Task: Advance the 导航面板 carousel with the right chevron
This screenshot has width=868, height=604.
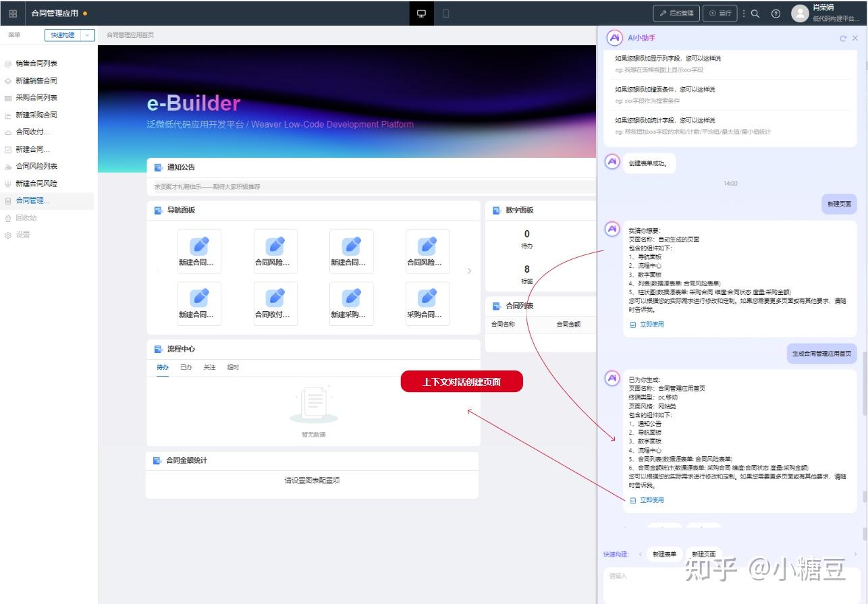Action: tap(470, 270)
